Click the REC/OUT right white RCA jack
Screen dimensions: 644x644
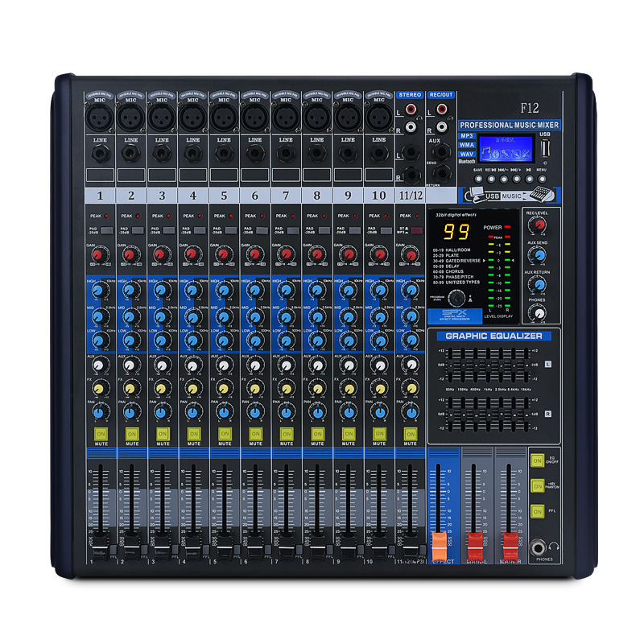click(x=441, y=127)
